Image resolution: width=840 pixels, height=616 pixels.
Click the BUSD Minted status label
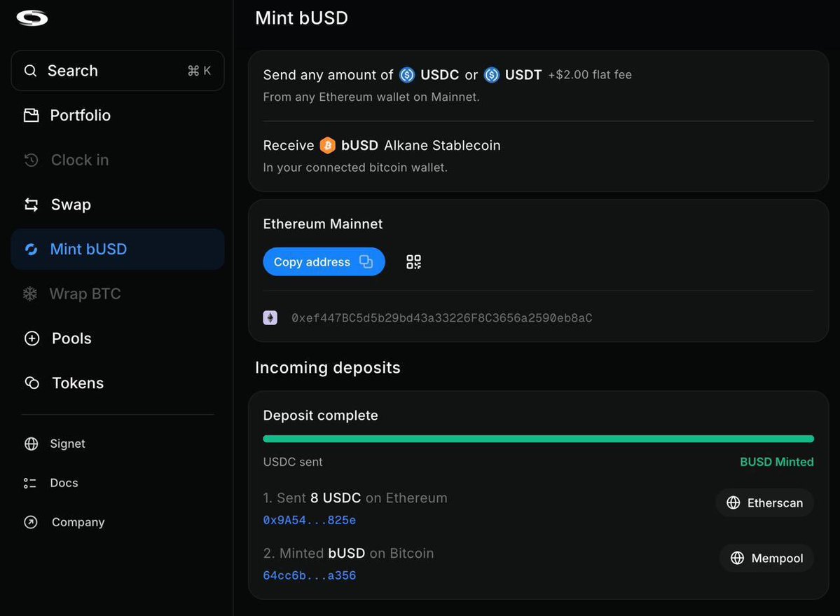point(777,462)
